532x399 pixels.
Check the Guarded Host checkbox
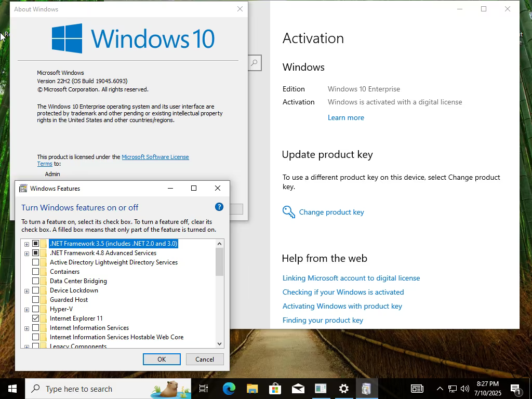tap(36, 300)
